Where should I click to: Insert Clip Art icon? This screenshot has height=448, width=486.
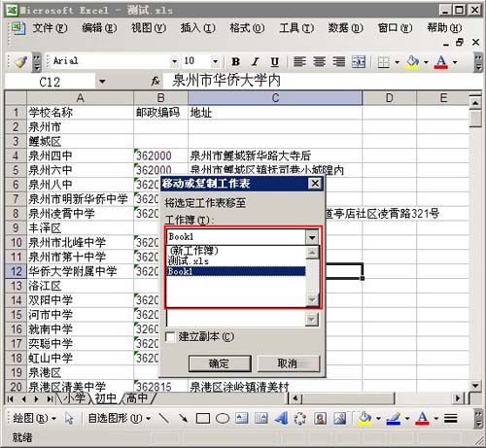[320, 418]
